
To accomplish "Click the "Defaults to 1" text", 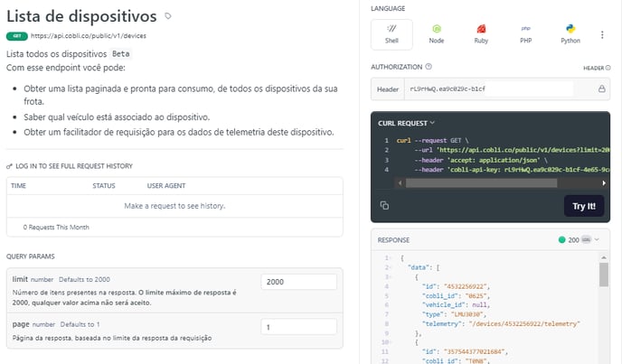I will pos(80,324).
